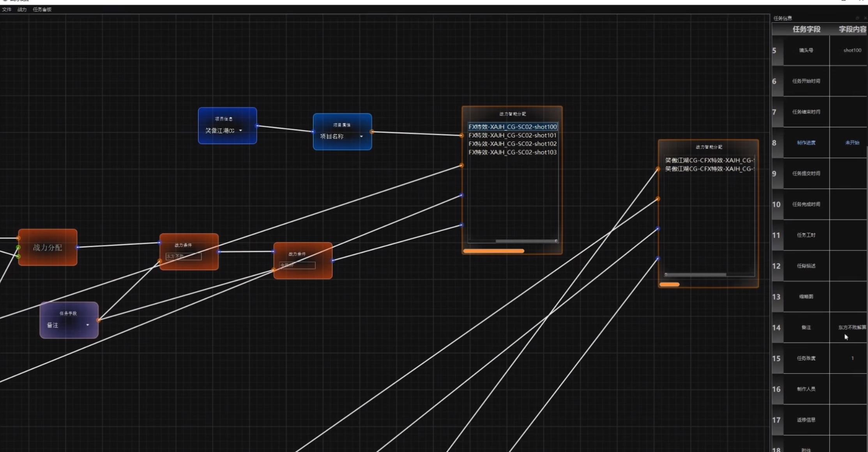Expand the 项目名称 attribute dropdown
The image size is (868, 452).
point(361,136)
